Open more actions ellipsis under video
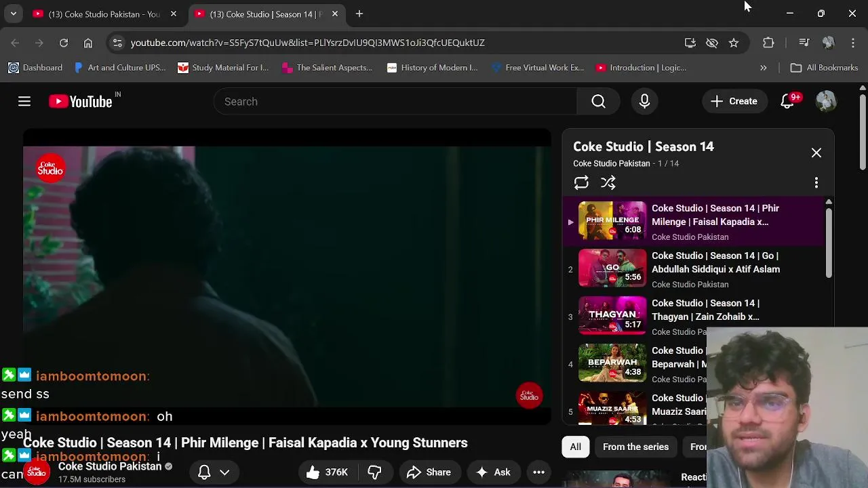 pos(539,472)
